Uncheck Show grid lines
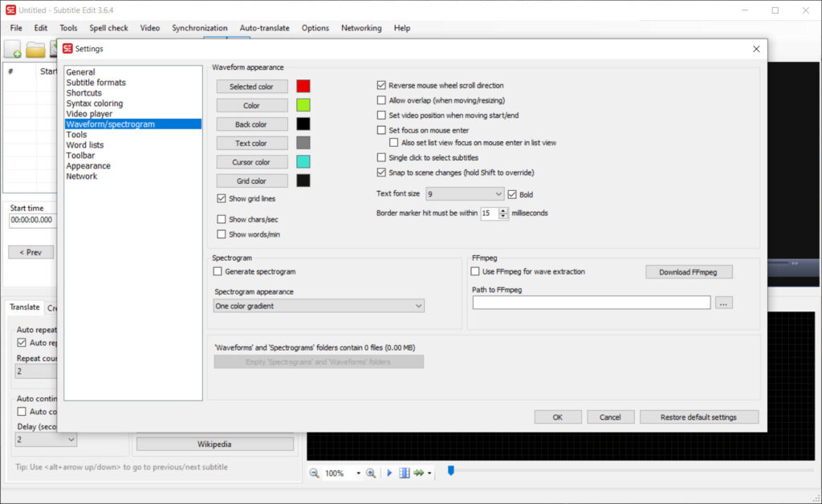822x504 pixels. pyautogui.click(x=222, y=198)
